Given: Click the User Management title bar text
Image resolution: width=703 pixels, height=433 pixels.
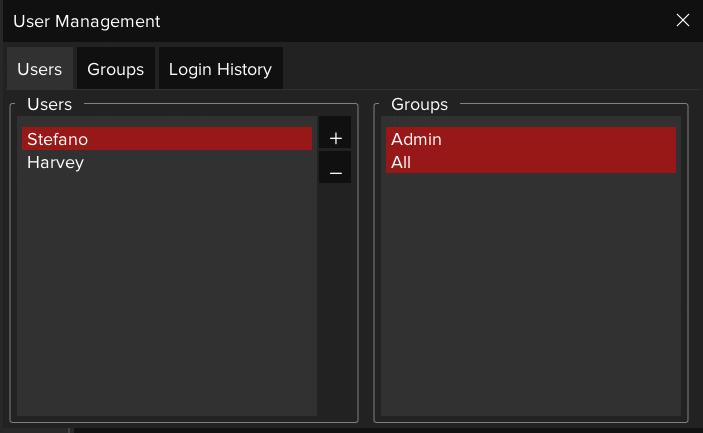Looking at the screenshot, I should pyautogui.click(x=86, y=21).
